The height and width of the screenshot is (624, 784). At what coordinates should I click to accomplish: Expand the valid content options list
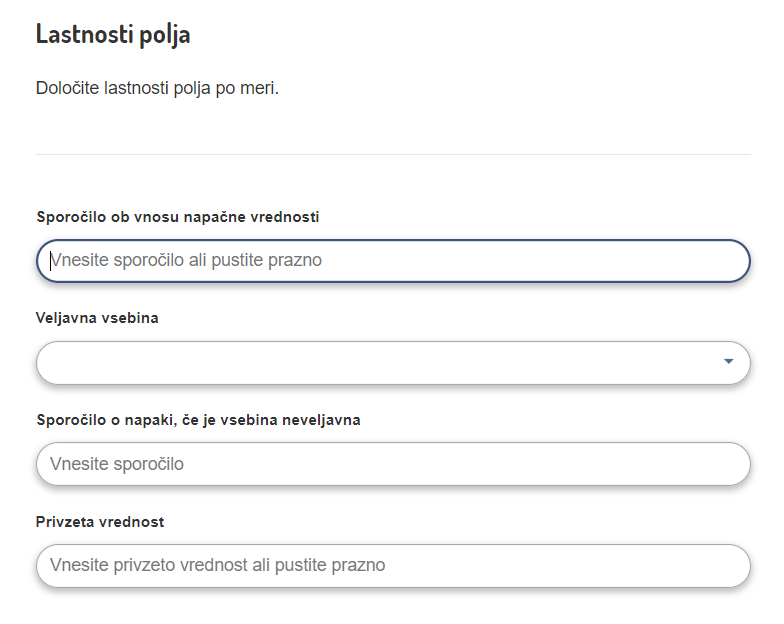pyautogui.click(x=727, y=361)
